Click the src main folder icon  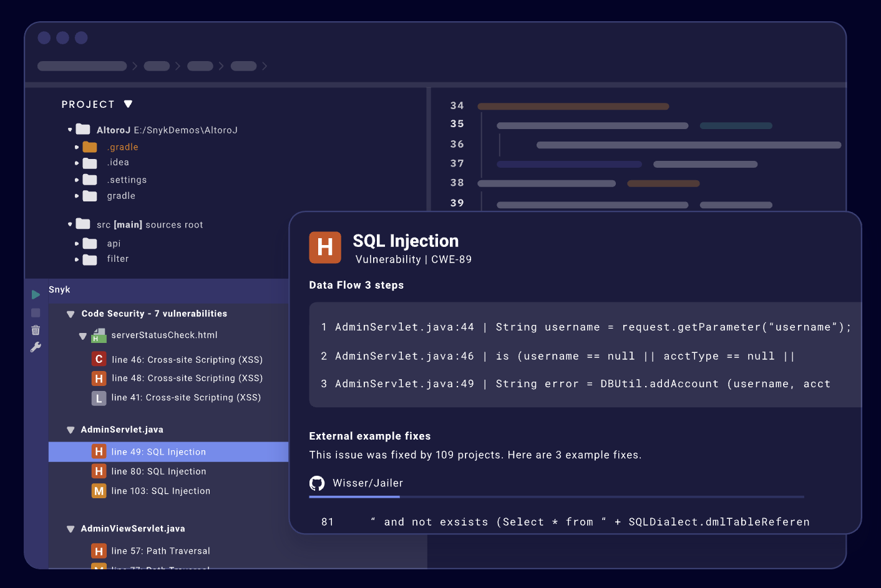coord(83,223)
